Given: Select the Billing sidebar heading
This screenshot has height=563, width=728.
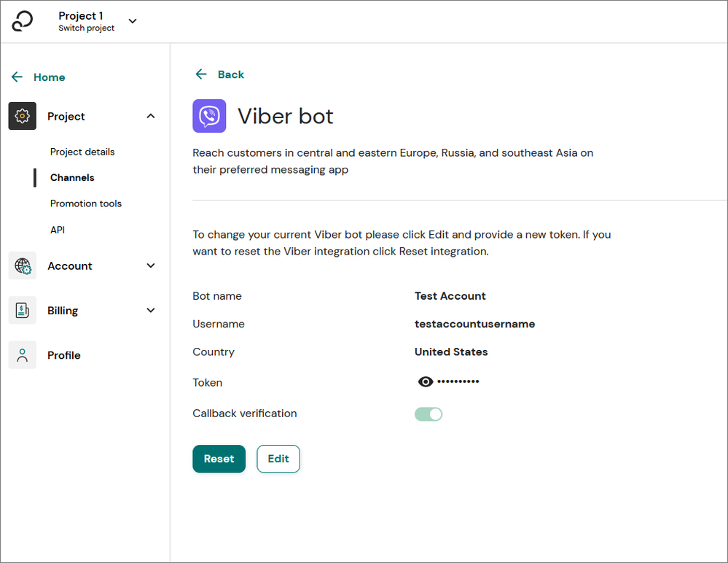Looking at the screenshot, I should [x=63, y=311].
